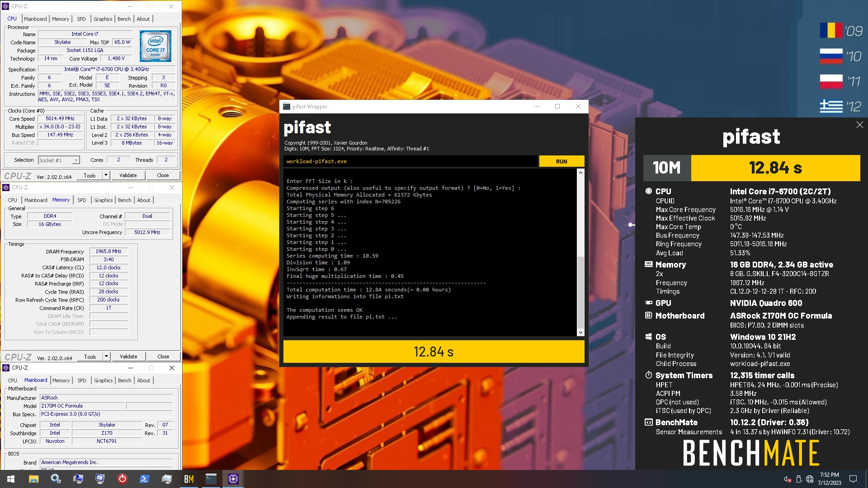Close the BenchMate result panel with X
868x488 pixels.
859,125
